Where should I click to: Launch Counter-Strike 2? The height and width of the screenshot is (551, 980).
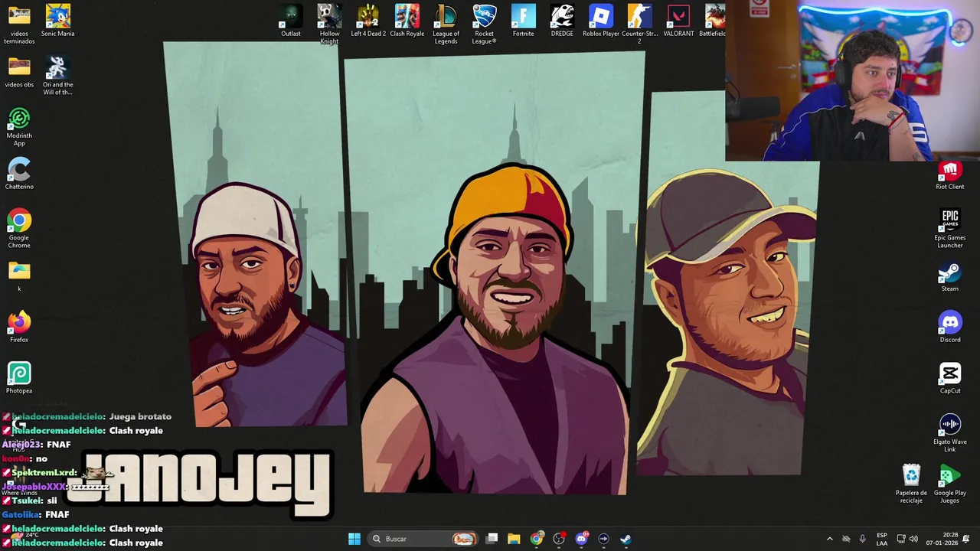click(640, 24)
